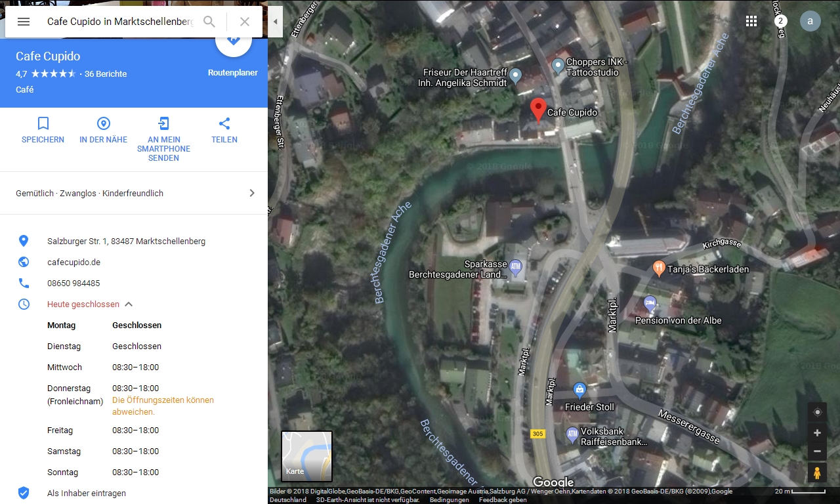Click the Bedingungen footer link
This screenshot has width=840, height=504.
coord(450,500)
